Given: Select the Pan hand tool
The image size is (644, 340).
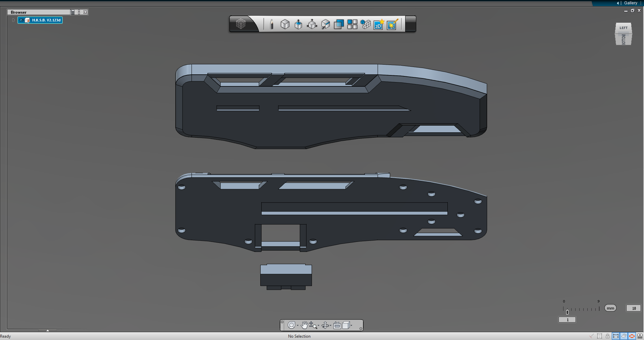Looking at the screenshot, I should [304, 325].
